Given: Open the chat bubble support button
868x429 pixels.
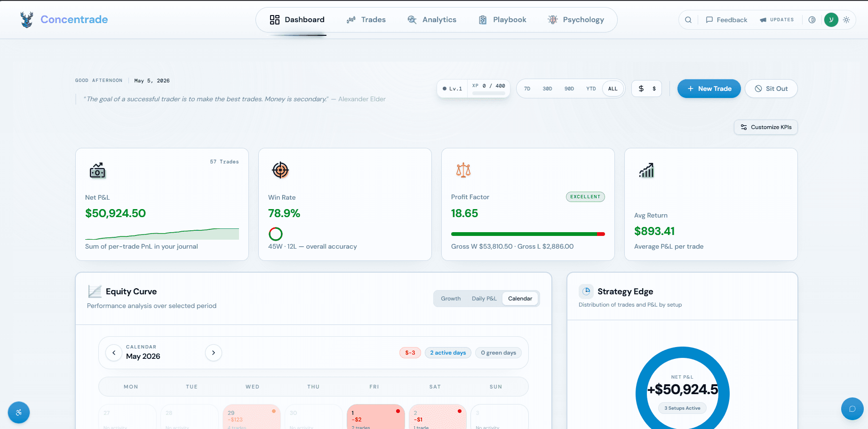Looking at the screenshot, I should 852,409.
